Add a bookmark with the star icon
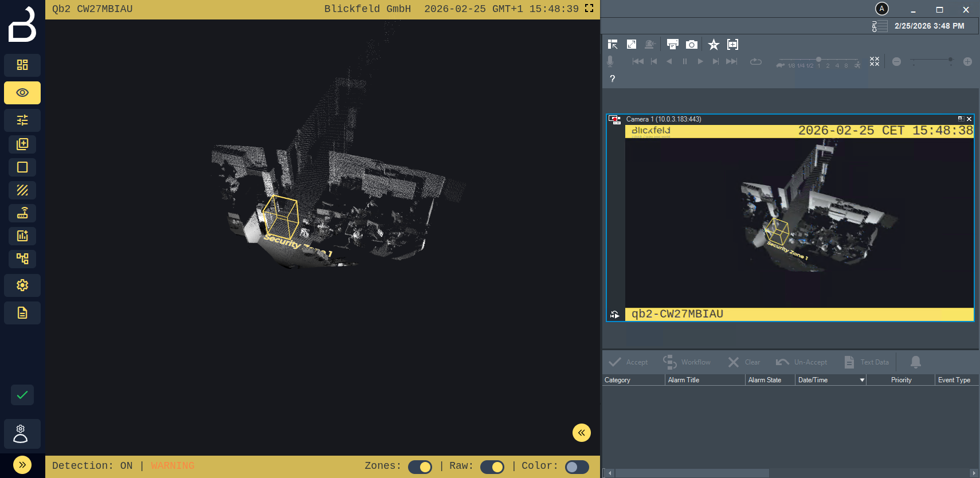This screenshot has width=980, height=478. coord(714,45)
